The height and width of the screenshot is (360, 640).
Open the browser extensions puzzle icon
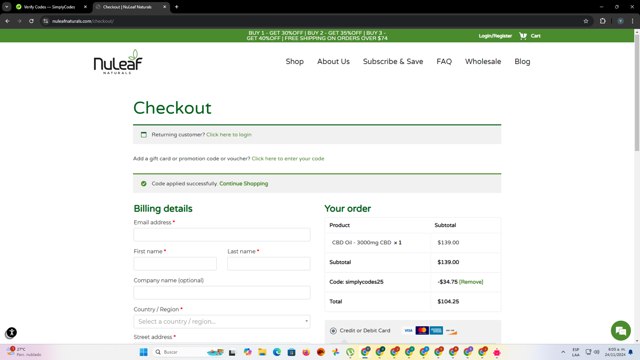[x=602, y=21]
